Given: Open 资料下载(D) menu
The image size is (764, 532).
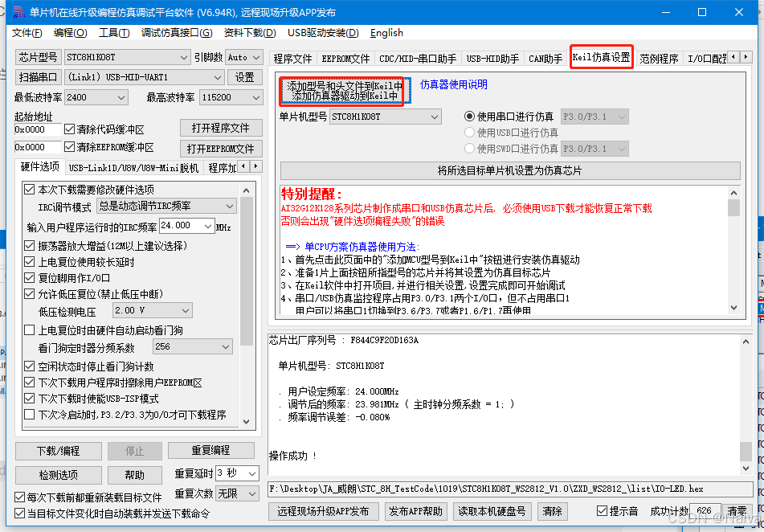Looking at the screenshot, I should click(250, 33).
